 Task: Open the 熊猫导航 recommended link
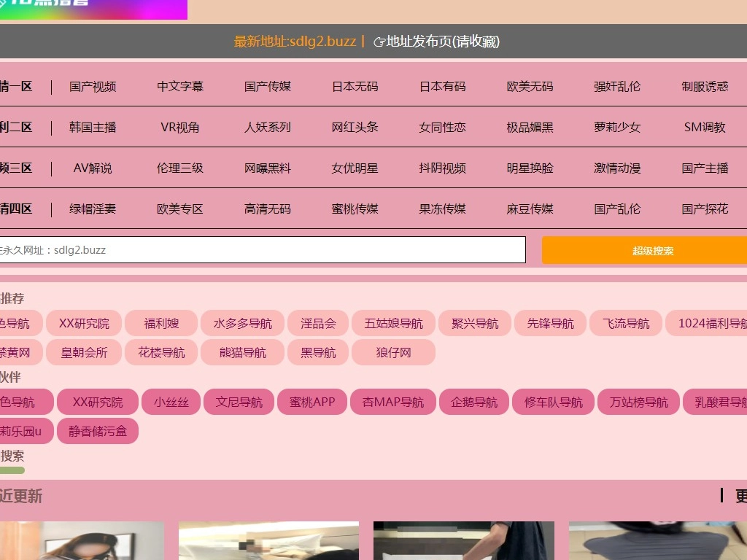[x=243, y=352]
